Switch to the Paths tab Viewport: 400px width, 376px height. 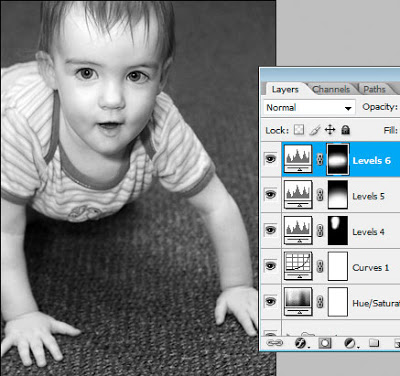coord(374,89)
